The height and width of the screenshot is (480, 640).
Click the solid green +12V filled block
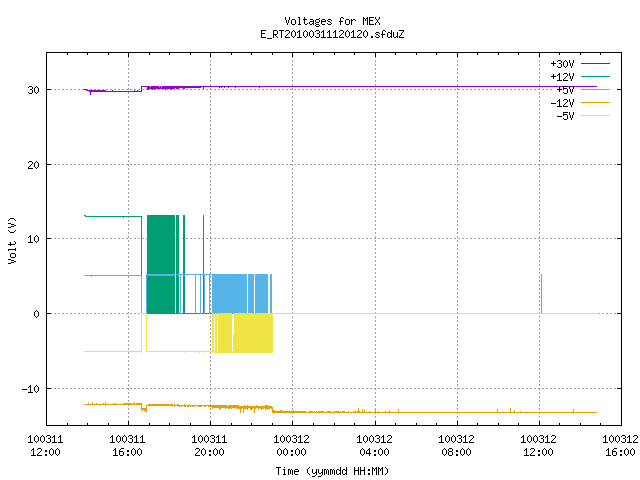click(161, 264)
